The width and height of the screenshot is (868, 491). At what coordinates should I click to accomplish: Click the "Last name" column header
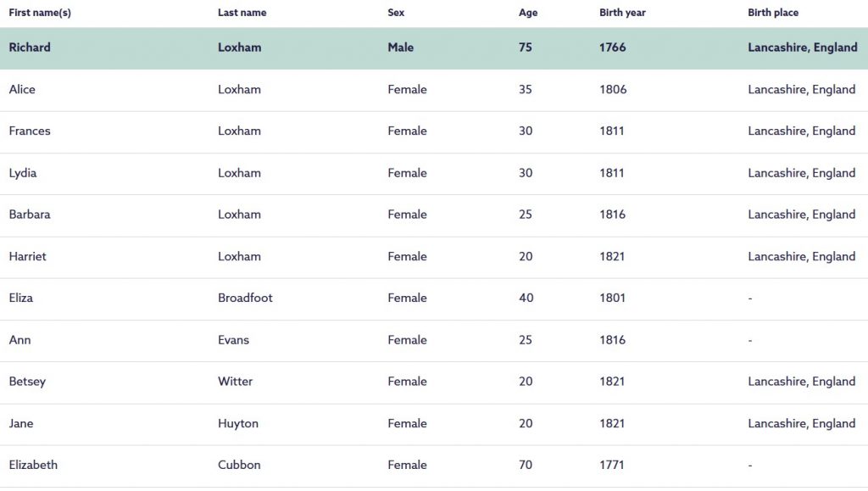[242, 13]
